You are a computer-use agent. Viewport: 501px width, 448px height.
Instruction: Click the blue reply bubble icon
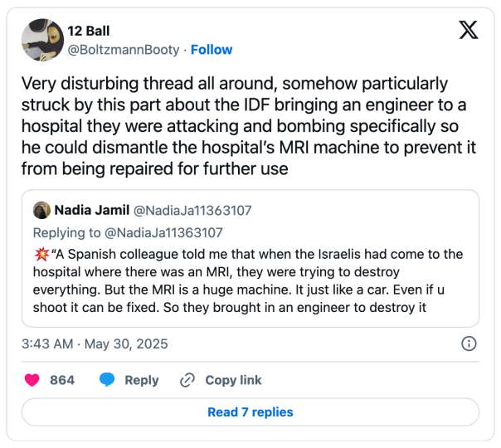click(107, 380)
